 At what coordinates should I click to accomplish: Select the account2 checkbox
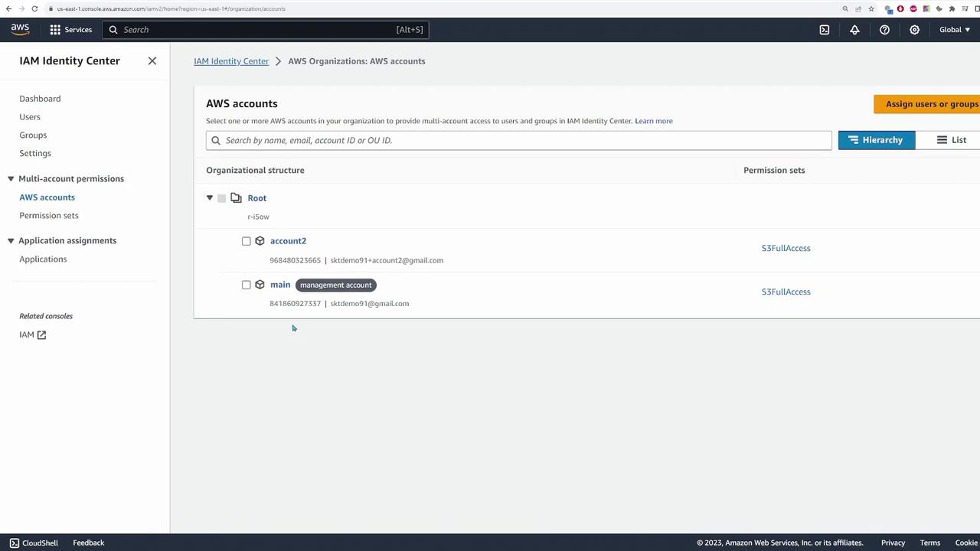tap(247, 241)
